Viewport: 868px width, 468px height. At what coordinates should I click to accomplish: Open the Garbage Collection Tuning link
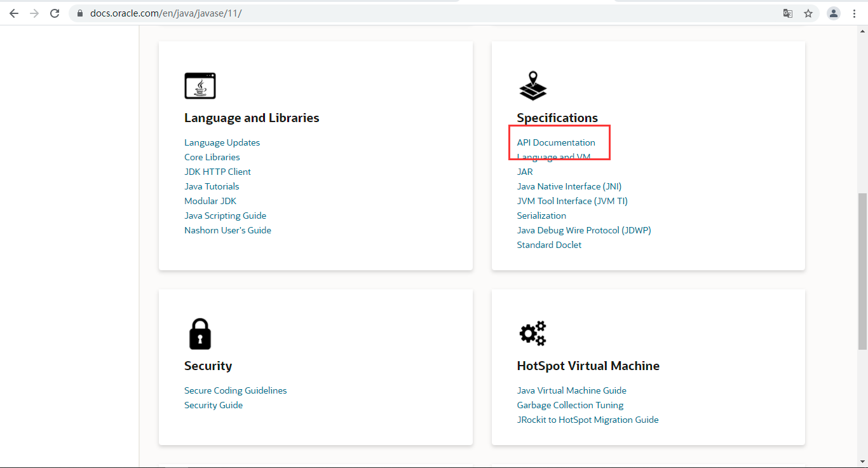tap(570, 405)
